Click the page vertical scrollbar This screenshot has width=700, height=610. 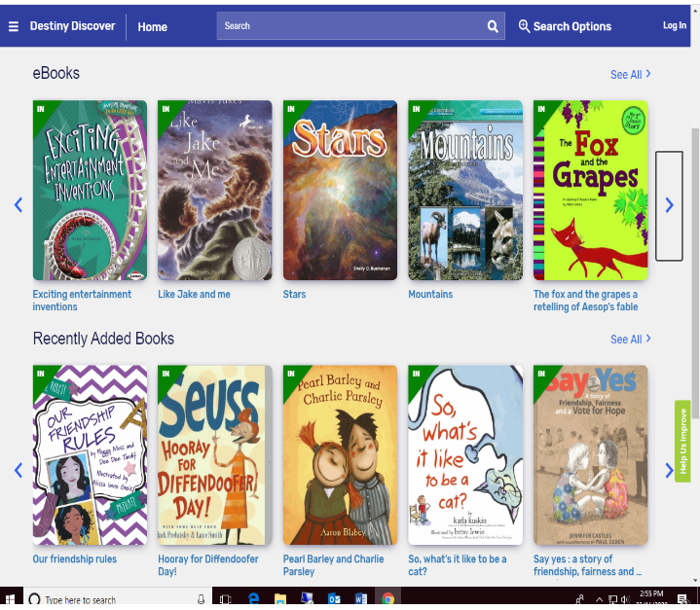click(x=695, y=273)
